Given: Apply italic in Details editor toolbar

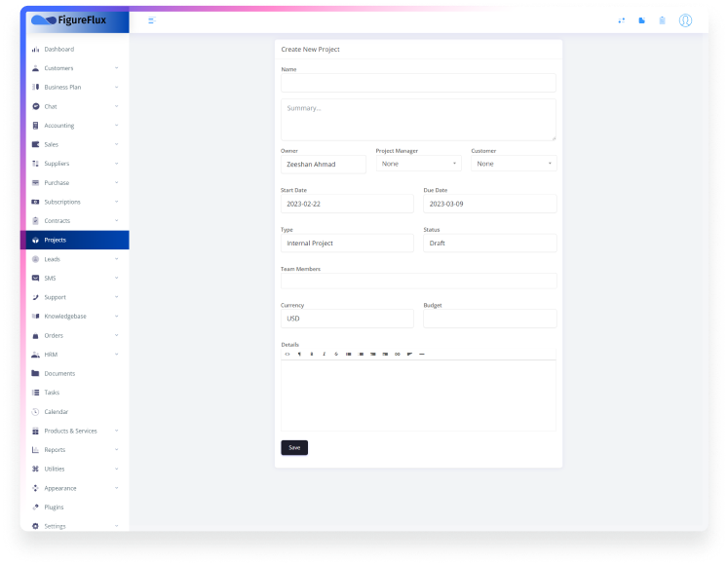Looking at the screenshot, I should tap(325, 354).
